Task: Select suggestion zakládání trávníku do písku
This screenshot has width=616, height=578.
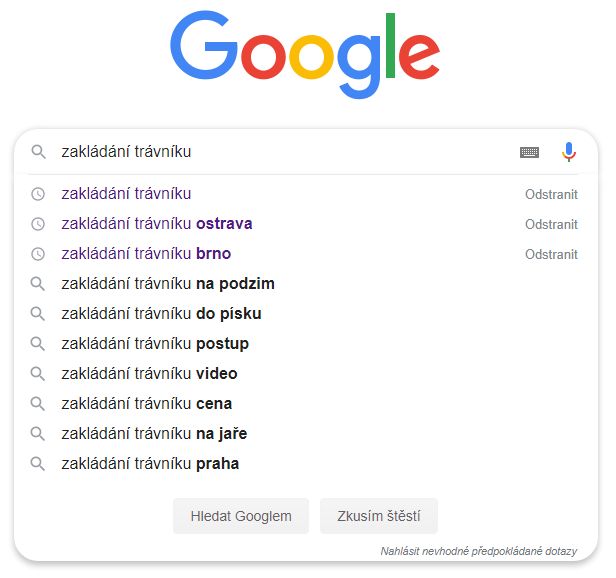Action: (x=161, y=314)
